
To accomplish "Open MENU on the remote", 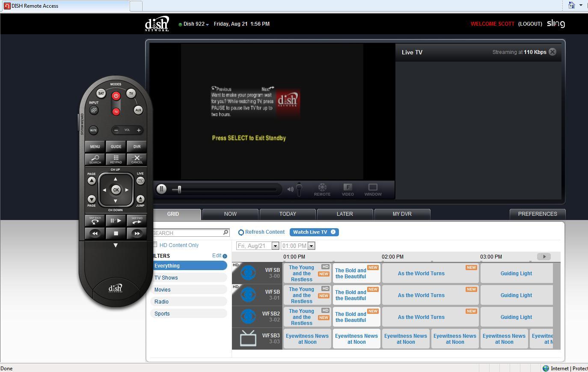I will tap(95, 146).
